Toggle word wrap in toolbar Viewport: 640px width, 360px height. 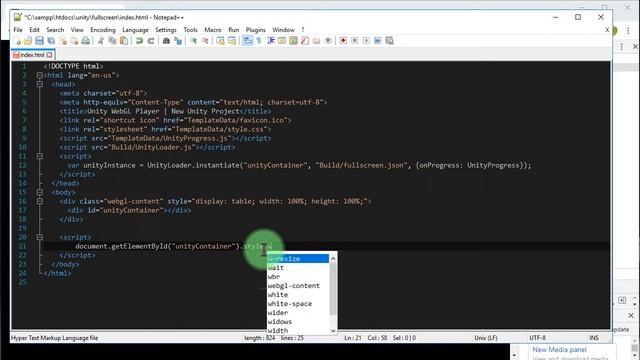point(247,40)
